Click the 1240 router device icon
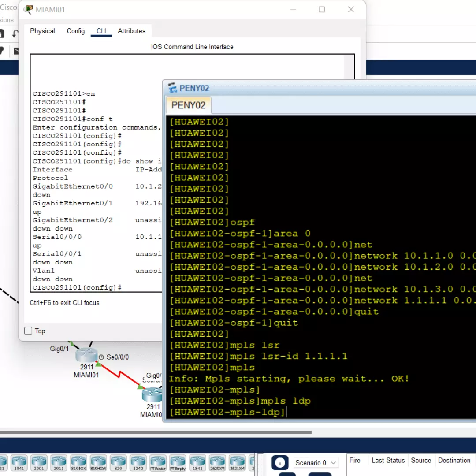The width and height of the screenshot is (476, 476). click(138, 463)
